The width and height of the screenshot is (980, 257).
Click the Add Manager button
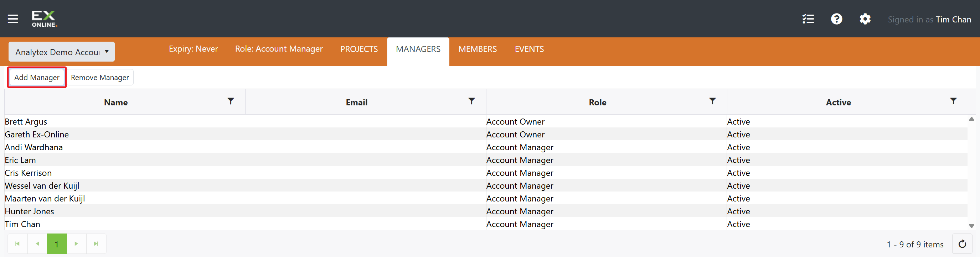pyautogui.click(x=37, y=78)
